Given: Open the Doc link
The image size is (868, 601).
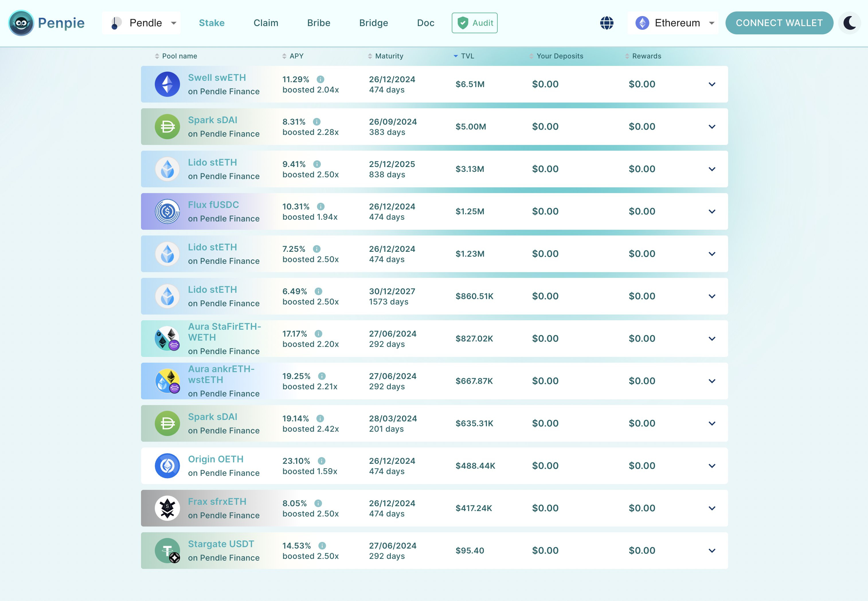Looking at the screenshot, I should (x=426, y=23).
